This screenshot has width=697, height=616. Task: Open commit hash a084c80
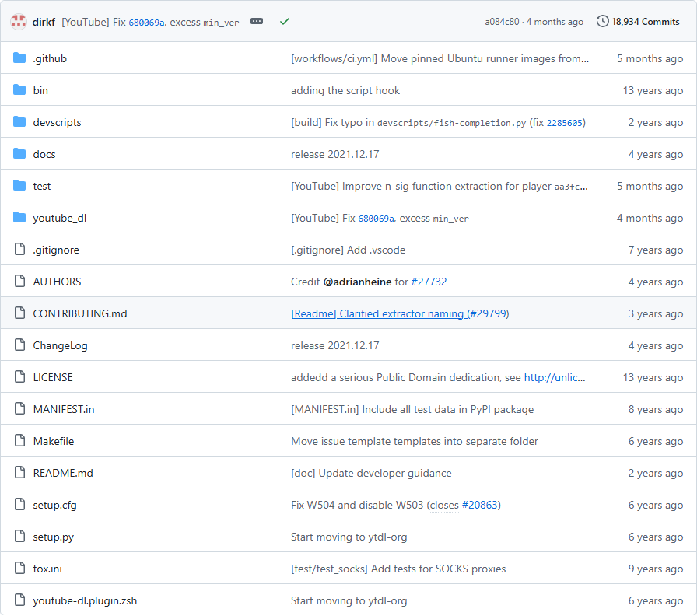click(502, 22)
